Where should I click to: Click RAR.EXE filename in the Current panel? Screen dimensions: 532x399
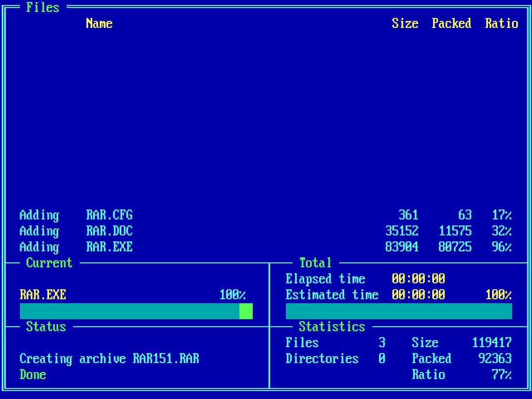tap(43, 295)
